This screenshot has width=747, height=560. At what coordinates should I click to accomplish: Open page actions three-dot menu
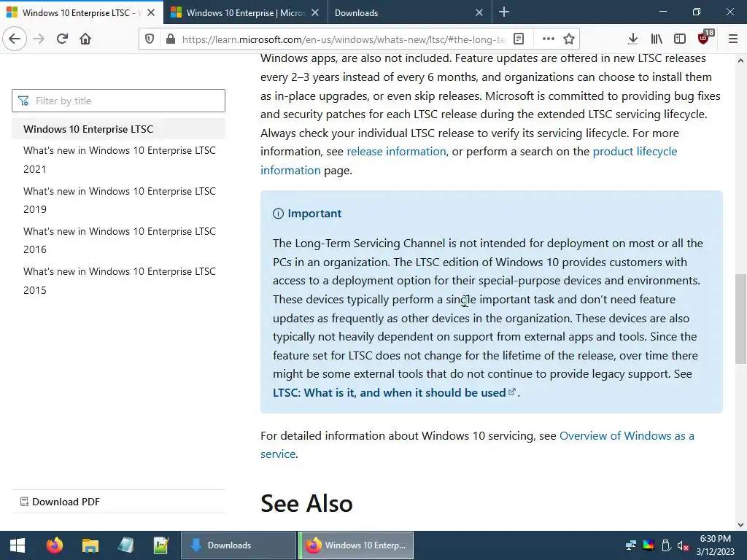549,39
